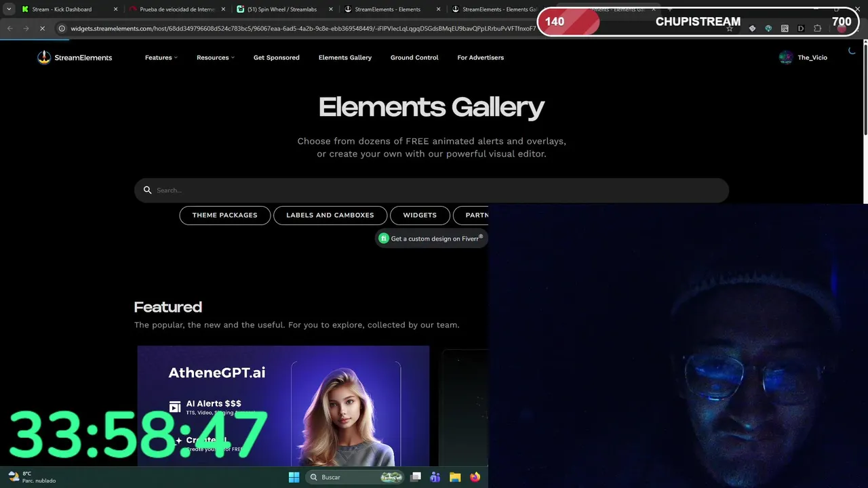Click the teal globe extension icon
868x488 pixels.
coord(768,28)
